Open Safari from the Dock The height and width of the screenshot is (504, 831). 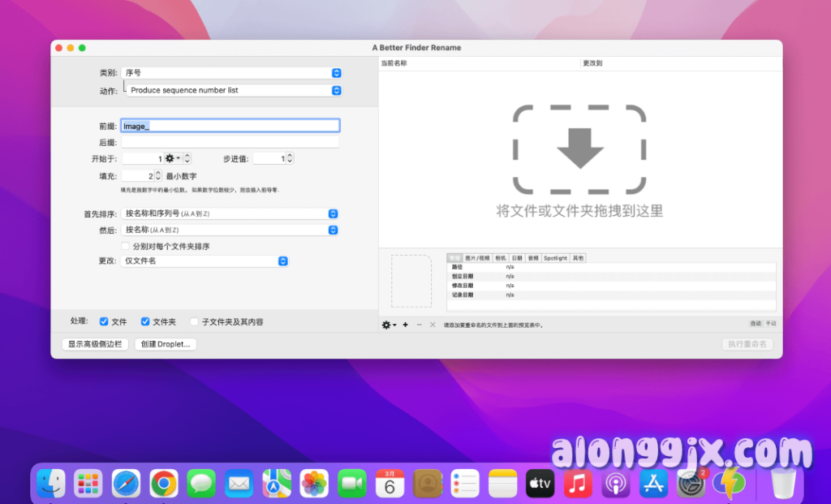126,485
